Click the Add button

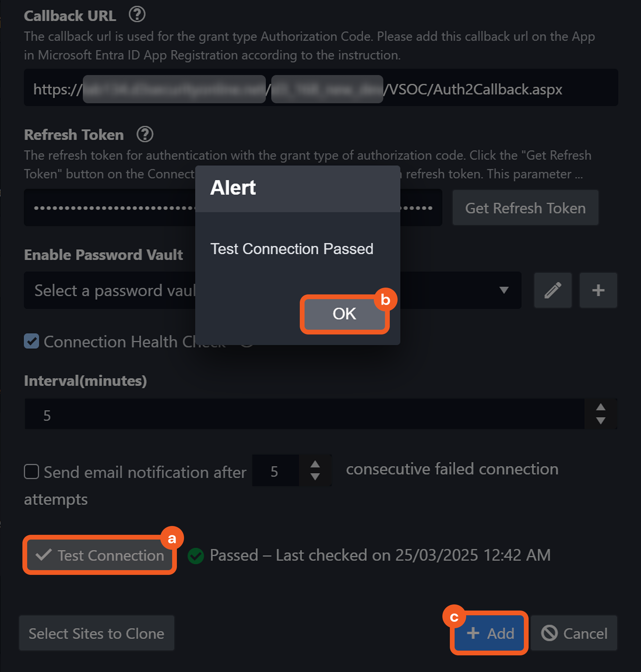tap(490, 633)
